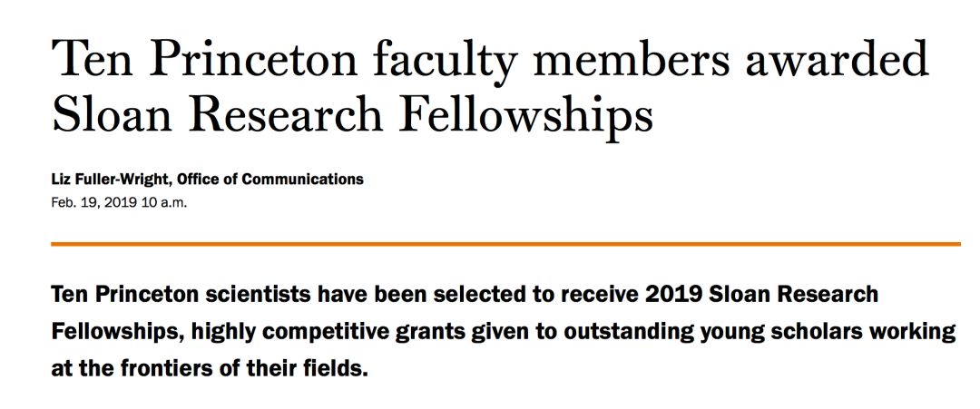
Task: Click the "Liz Fuller-Wright" author name
Action: click(x=112, y=180)
